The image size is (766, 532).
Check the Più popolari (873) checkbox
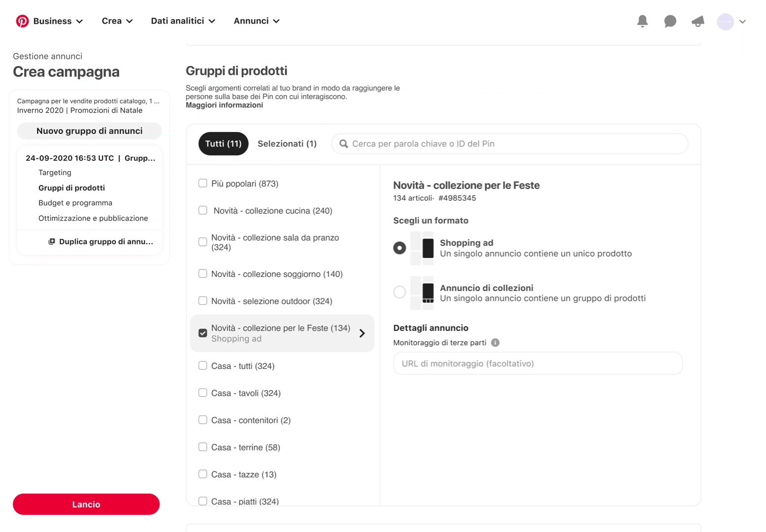click(x=203, y=183)
